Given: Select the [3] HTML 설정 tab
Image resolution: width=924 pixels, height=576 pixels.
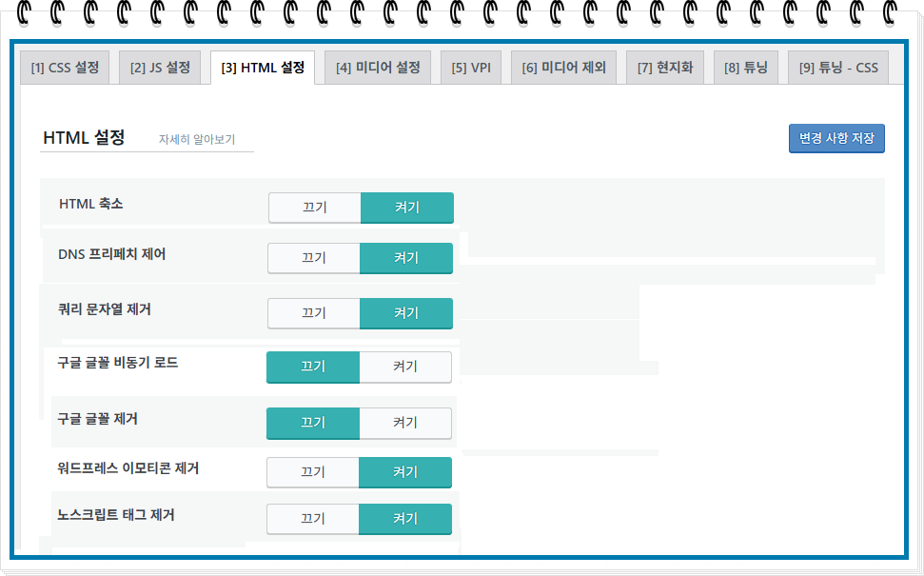Looking at the screenshot, I should pos(263,68).
